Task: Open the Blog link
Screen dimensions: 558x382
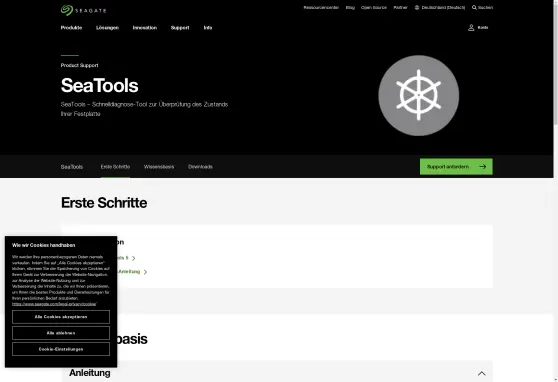Action: (350, 7)
